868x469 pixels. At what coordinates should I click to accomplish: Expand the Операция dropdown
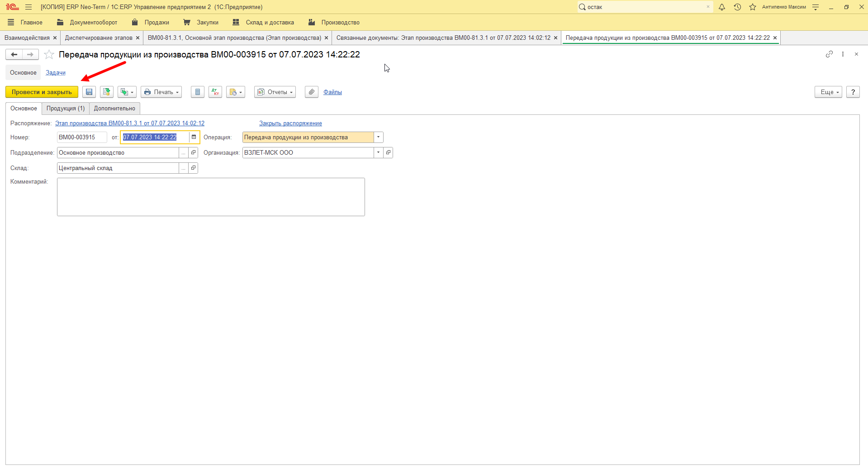coord(379,137)
